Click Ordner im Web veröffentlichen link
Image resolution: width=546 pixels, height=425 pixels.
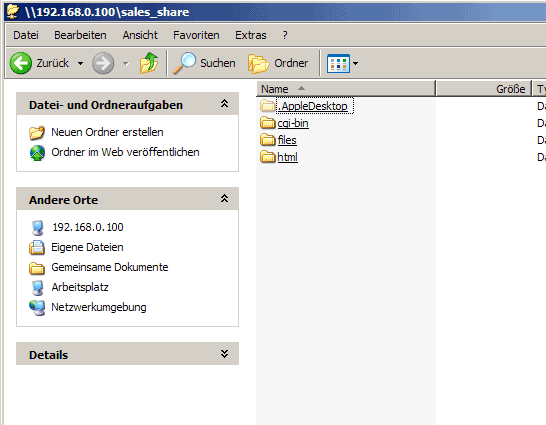[125, 152]
